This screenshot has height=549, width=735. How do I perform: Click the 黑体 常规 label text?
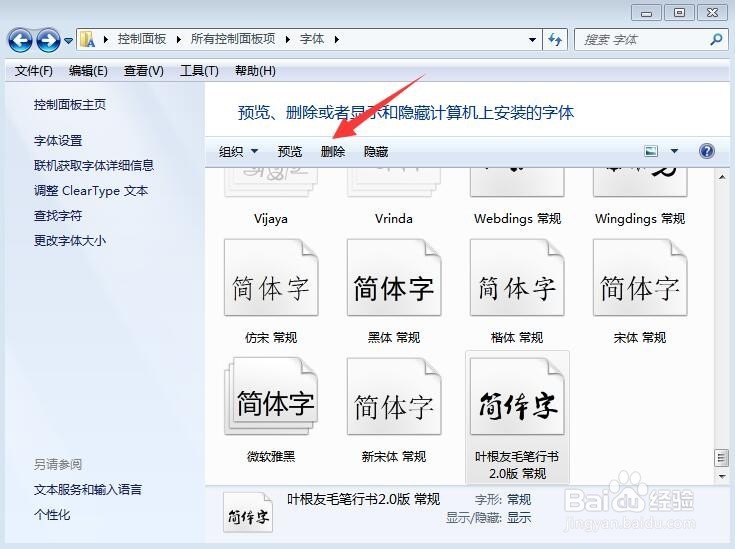click(394, 338)
